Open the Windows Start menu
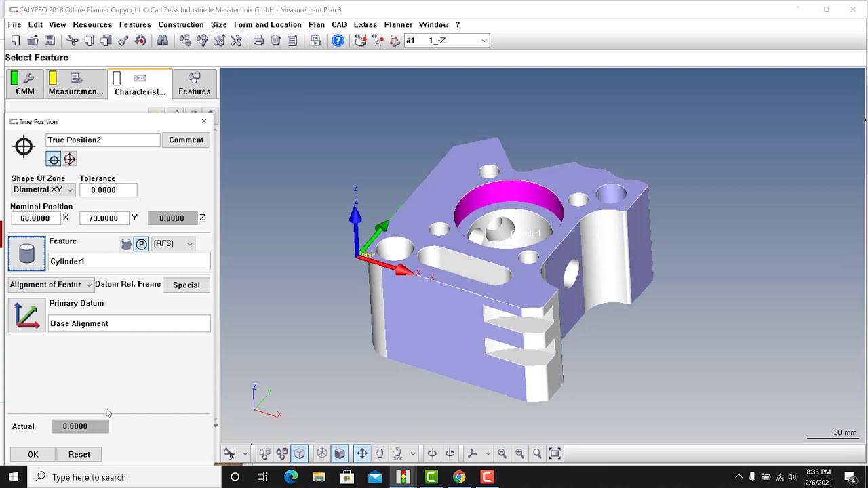 point(13,477)
